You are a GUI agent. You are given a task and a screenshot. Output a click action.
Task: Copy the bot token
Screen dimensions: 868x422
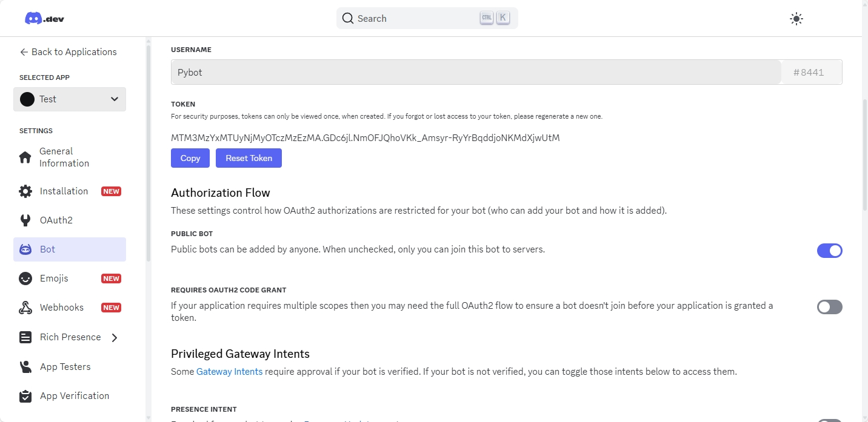click(190, 158)
